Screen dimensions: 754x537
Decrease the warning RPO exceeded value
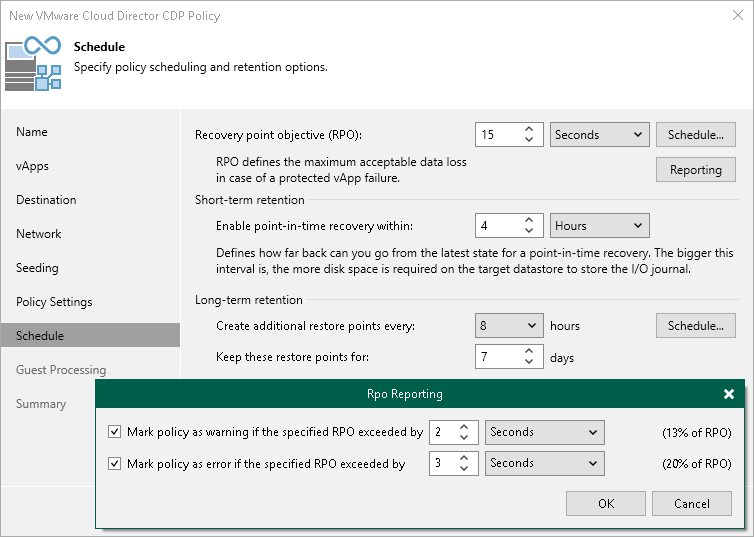[464, 437]
